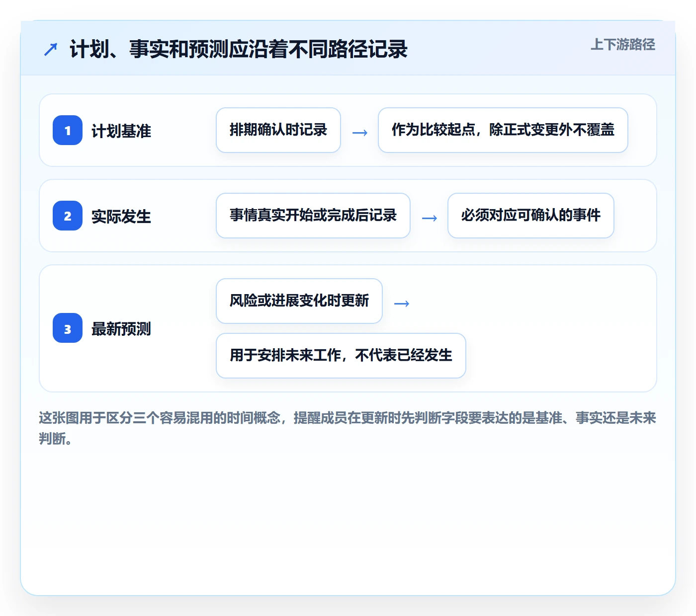Screen dimensions: 696x616
Task: Click the number 2 badge
Action: [68, 216]
